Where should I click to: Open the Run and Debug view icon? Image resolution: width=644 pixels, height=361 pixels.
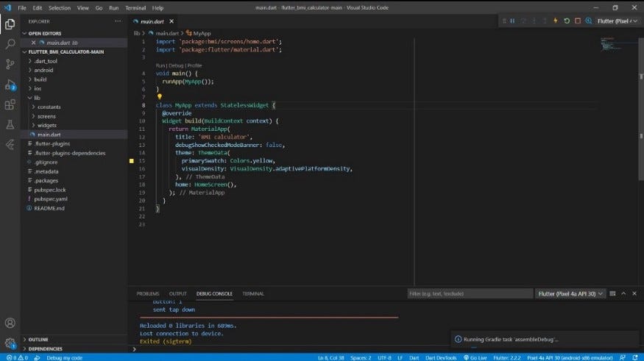coord(10,85)
